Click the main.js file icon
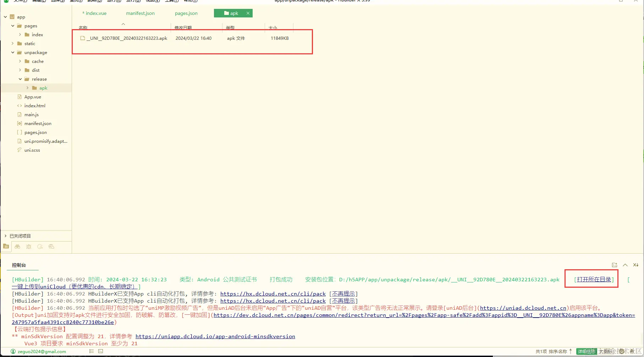The height and width of the screenshot is (357, 644). 20,114
